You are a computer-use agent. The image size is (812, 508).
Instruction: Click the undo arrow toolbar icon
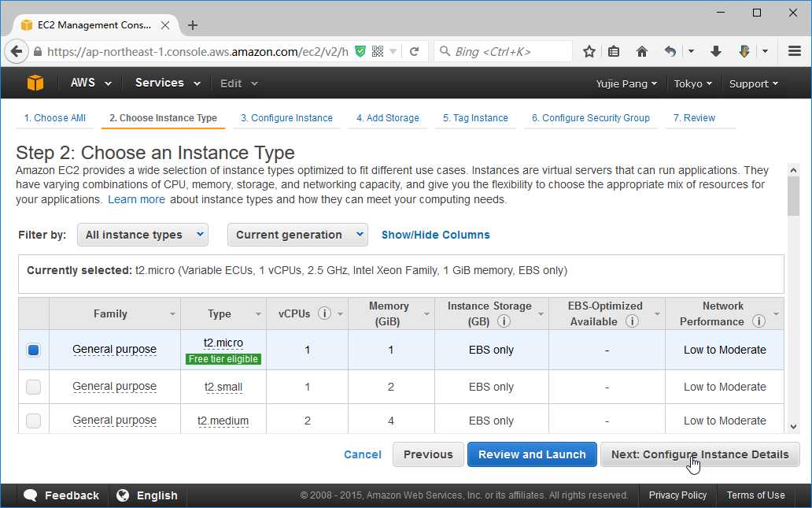pyautogui.click(x=670, y=51)
